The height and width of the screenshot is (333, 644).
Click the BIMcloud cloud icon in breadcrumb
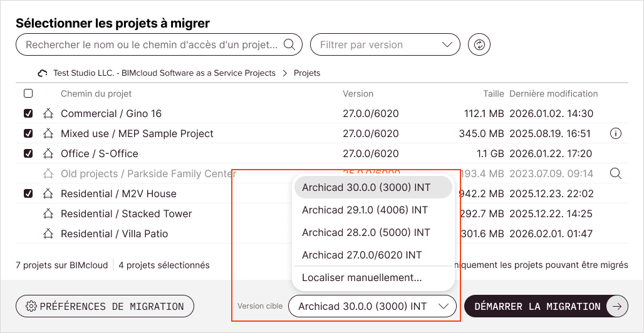[x=43, y=73]
